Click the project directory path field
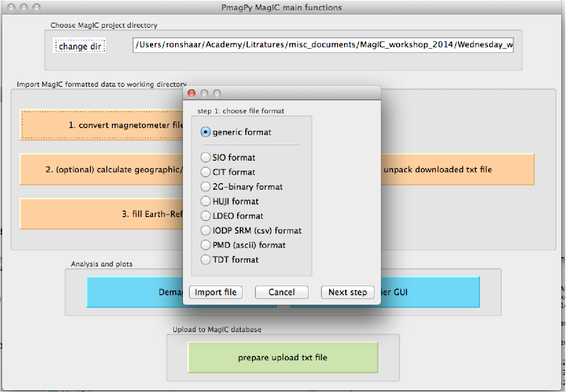The image size is (566, 392). 323,46
